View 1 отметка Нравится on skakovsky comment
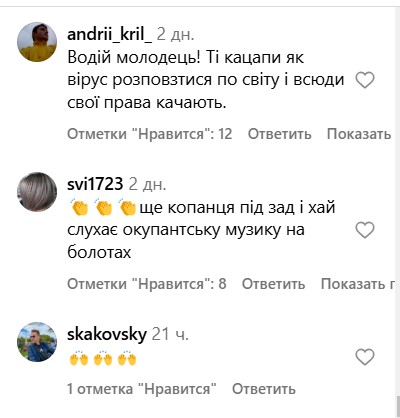The image size is (400, 418). [142, 389]
